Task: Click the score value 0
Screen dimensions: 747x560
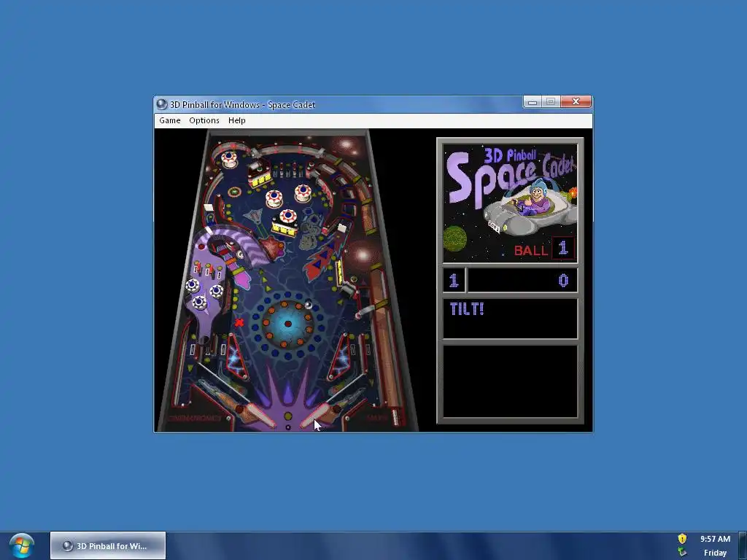Action: (563, 281)
